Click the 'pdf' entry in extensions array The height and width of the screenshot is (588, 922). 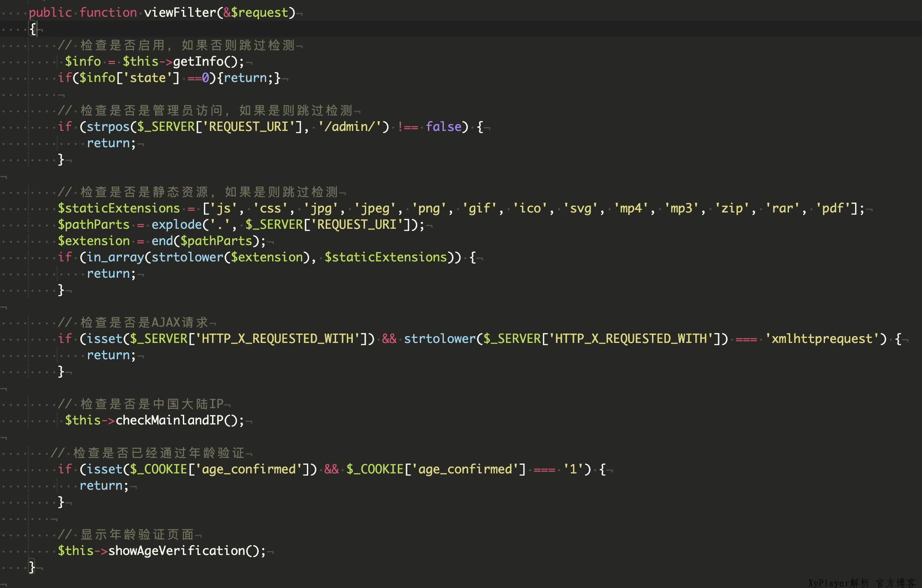833,208
